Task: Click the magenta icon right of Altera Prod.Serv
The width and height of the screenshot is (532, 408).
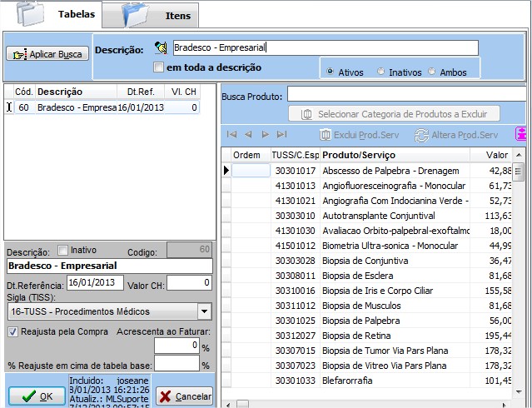Action: click(x=521, y=134)
